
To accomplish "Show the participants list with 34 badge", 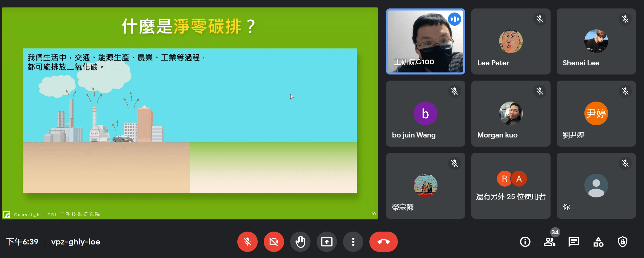I will (x=550, y=242).
